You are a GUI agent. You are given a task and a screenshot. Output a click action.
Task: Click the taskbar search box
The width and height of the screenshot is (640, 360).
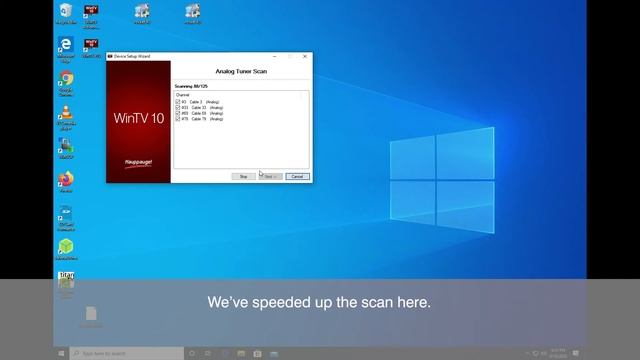(127, 353)
